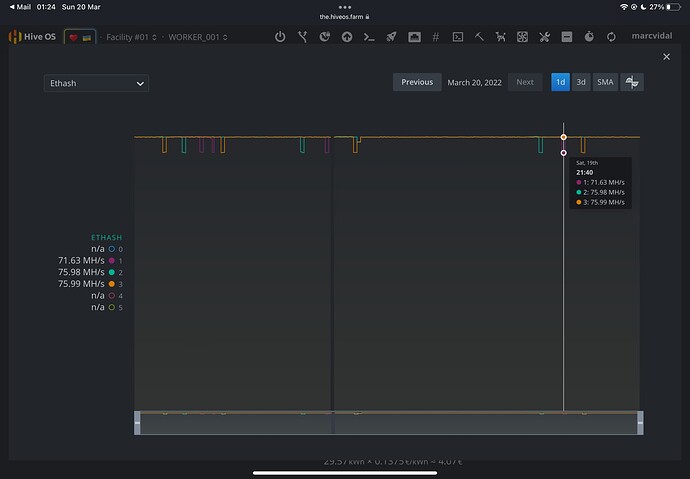The width and height of the screenshot is (690, 479).
Task: Open the three-dot multitasking menu
Action: [x=345, y=7]
